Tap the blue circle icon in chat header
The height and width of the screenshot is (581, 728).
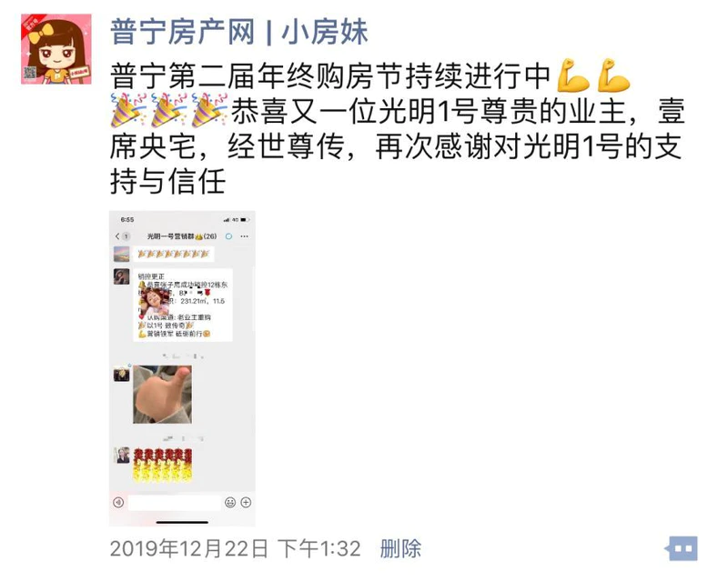228,236
